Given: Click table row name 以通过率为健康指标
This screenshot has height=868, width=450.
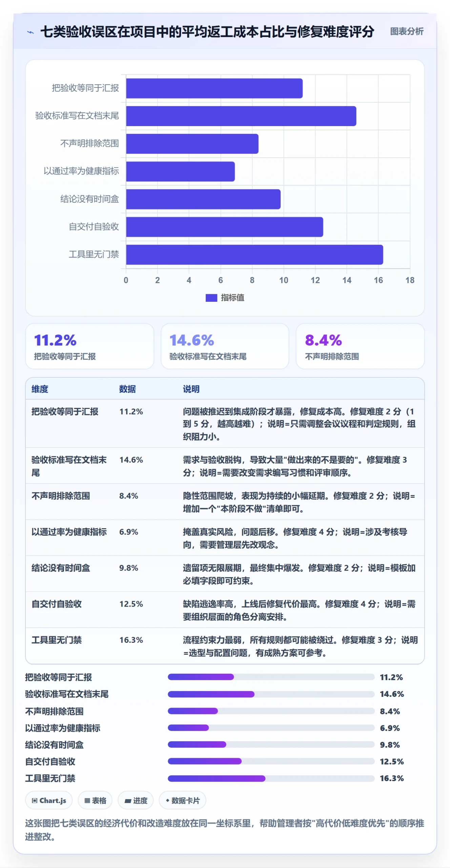Looking at the screenshot, I should point(69,532).
